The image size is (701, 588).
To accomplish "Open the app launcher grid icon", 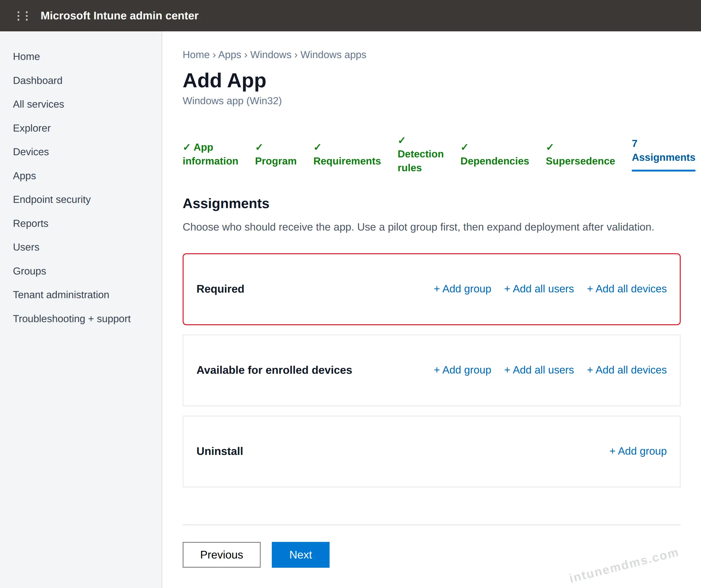I will tap(22, 16).
